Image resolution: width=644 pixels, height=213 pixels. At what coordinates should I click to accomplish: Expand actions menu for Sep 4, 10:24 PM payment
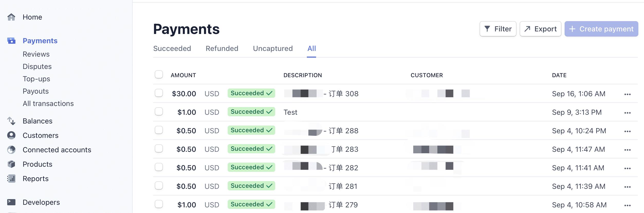click(x=627, y=131)
